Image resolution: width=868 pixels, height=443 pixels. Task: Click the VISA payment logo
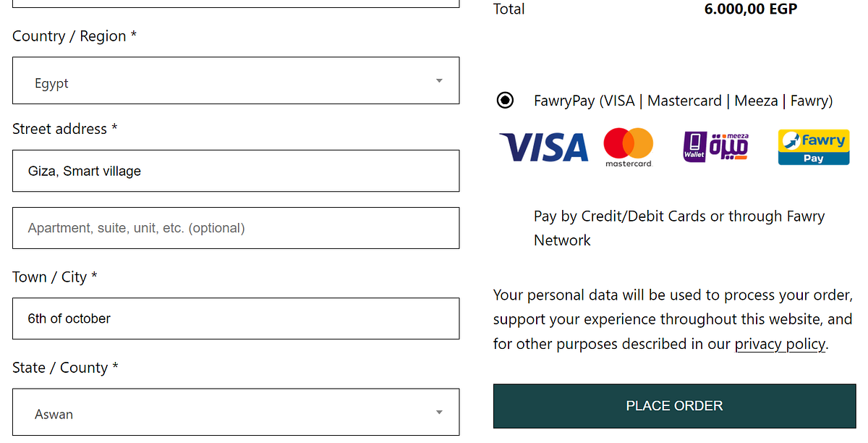click(543, 147)
